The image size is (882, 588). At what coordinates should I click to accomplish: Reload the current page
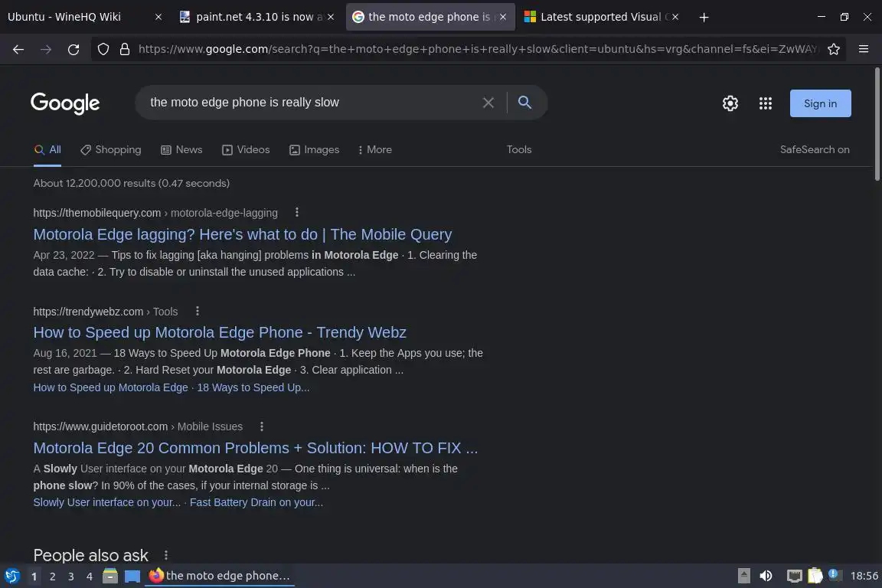coord(73,50)
